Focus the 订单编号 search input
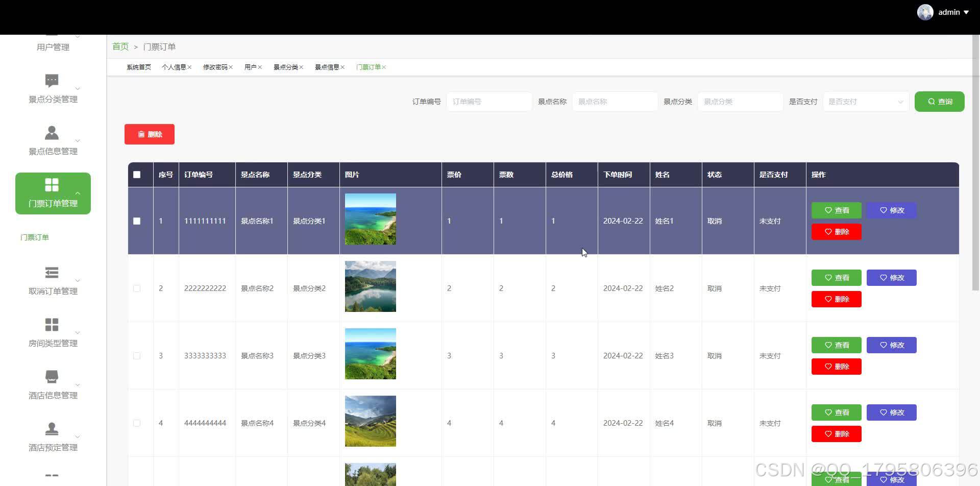980x486 pixels. [x=489, y=102]
